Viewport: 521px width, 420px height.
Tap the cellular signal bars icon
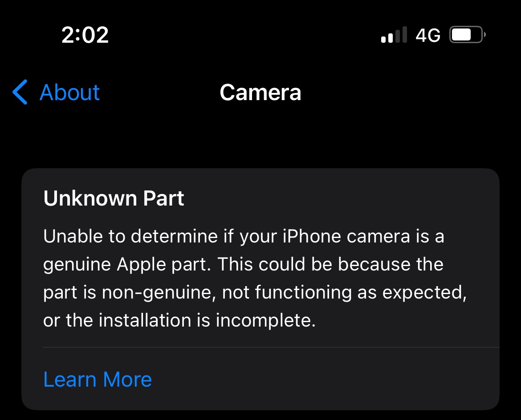[x=394, y=35]
